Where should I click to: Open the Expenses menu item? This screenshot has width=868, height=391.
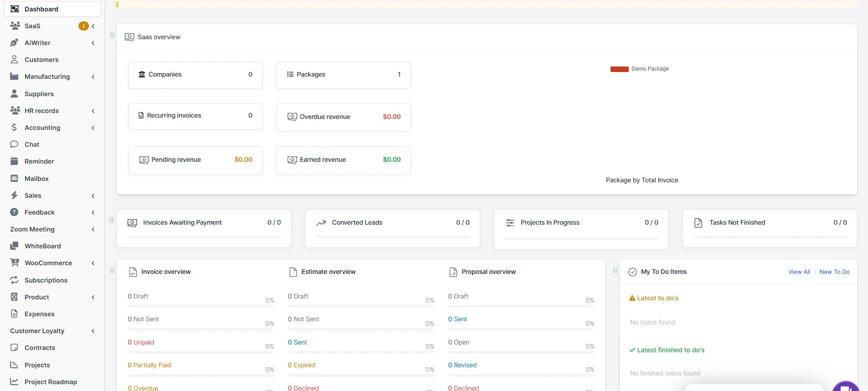(39, 314)
